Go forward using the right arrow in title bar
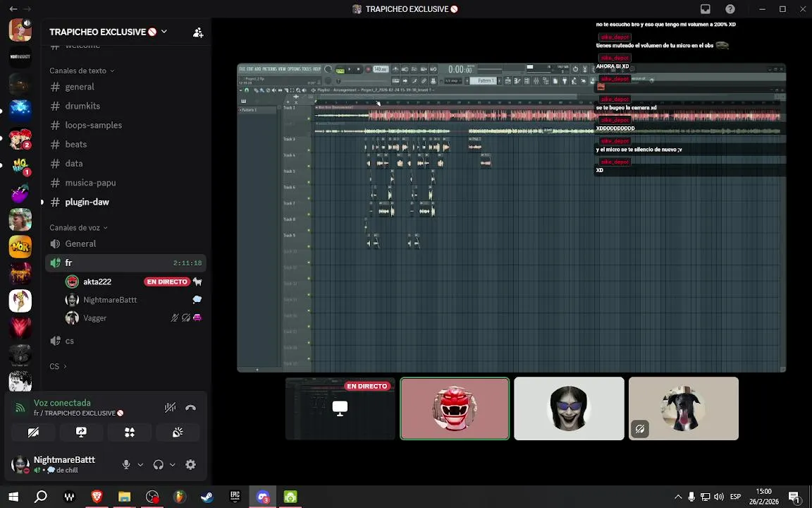This screenshot has width=812, height=508. 27,8
